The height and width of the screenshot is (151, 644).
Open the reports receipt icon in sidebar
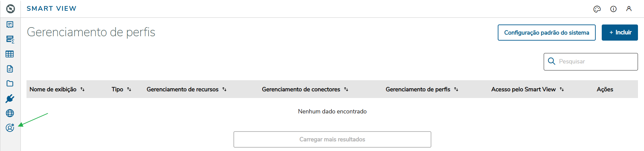10,24
